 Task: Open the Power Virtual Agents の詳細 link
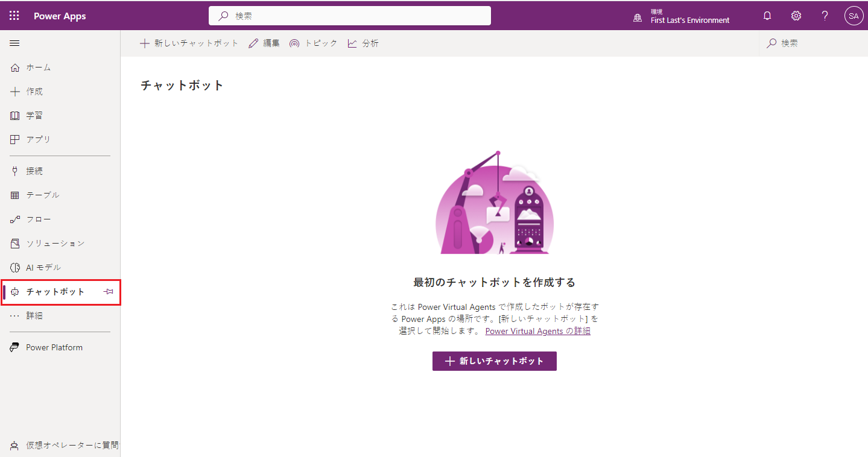pos(537,331)
